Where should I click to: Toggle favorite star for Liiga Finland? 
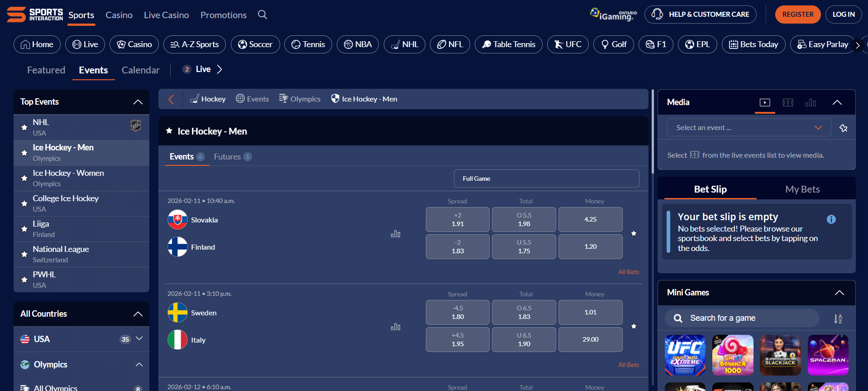click(24, 229)
